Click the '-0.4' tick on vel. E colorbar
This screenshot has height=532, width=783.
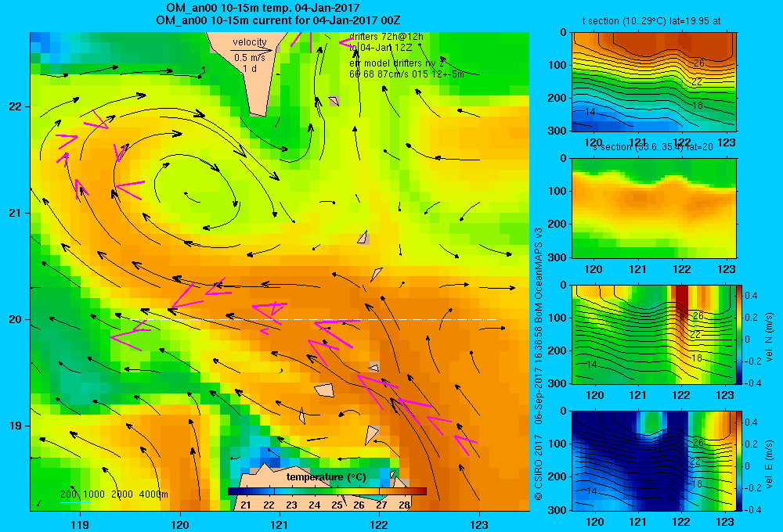point(753,509)
